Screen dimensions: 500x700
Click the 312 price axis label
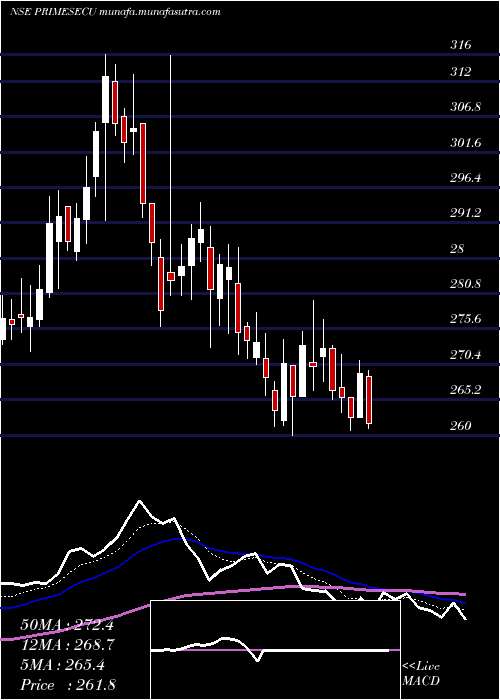coord(460,71)
